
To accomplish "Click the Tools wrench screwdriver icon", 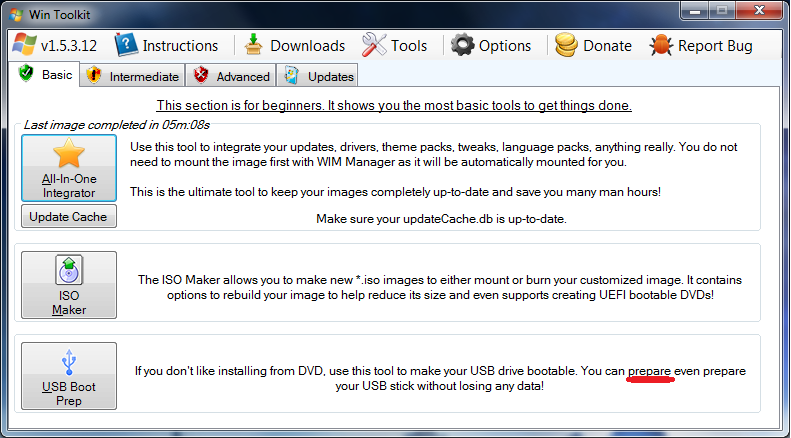I will click(x=374, y=45).
